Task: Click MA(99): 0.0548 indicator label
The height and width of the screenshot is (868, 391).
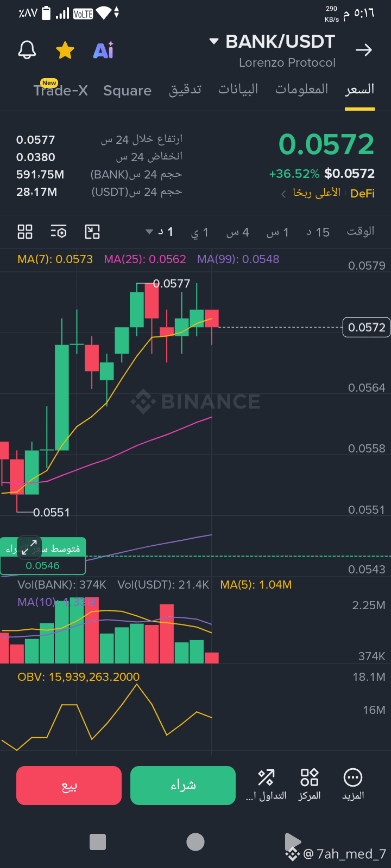Action: (x=238, y=259)
